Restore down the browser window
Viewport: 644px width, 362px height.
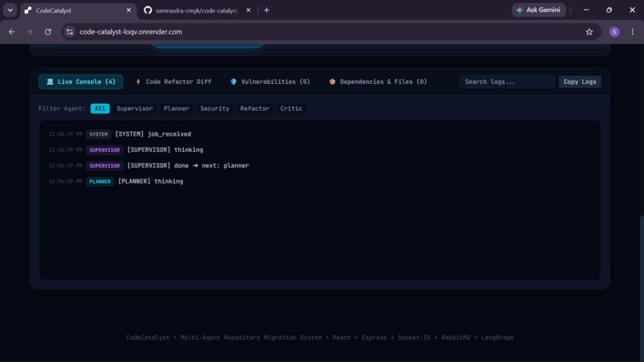tap(609, 10)
